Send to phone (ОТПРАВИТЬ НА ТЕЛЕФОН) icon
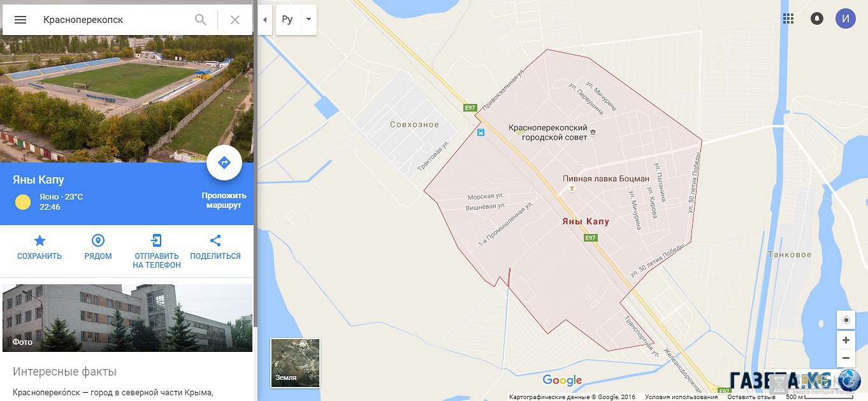 point(157,240)
